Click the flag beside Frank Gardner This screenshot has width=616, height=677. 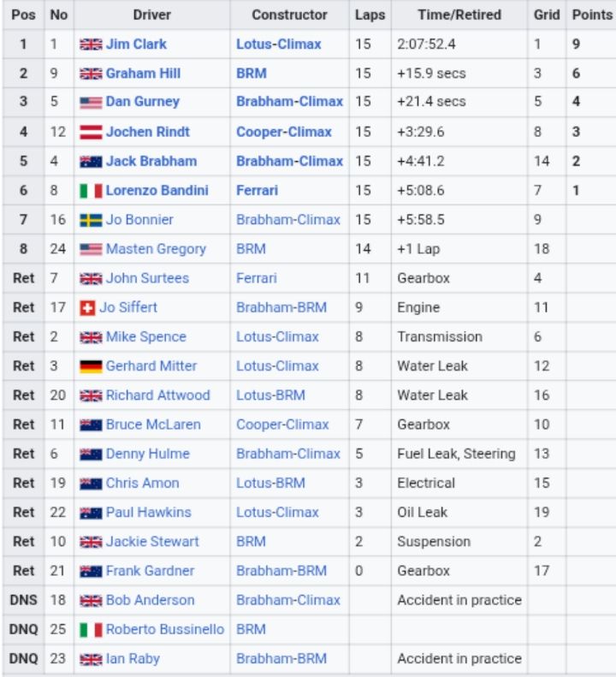coord(91,571)
